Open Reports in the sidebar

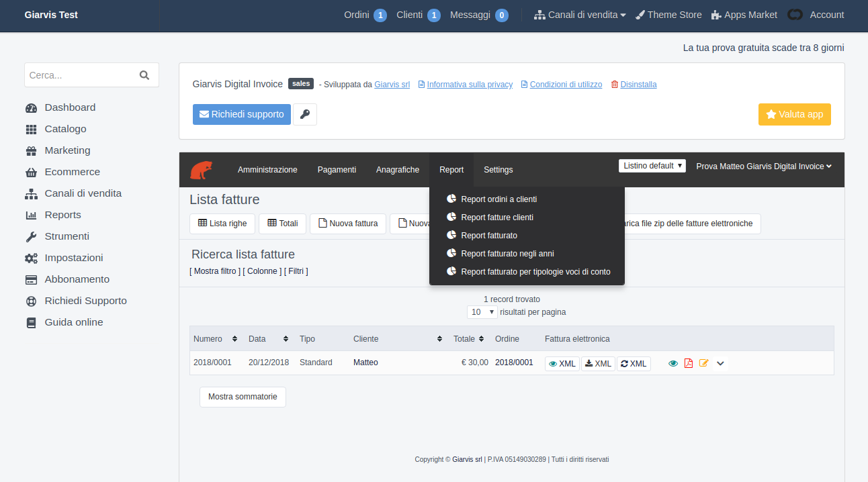tap(53, 215)
